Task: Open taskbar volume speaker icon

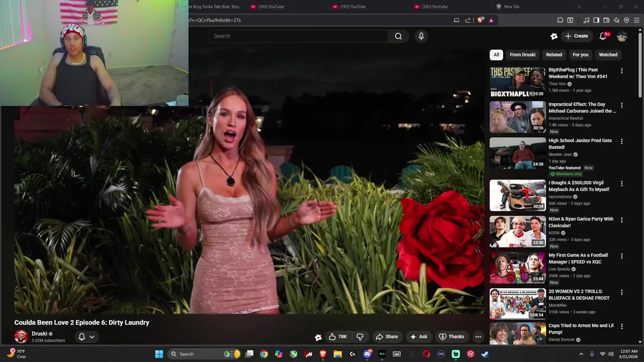Action: tap(611, 354)
